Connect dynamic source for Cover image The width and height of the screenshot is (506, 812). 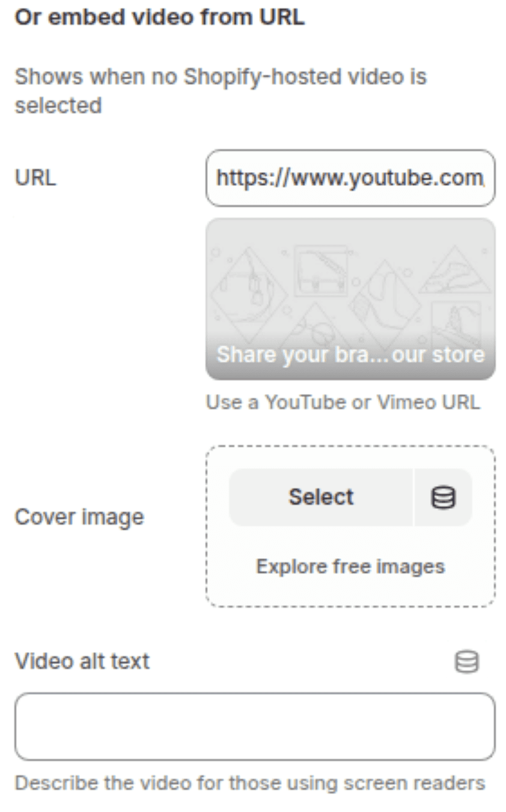(x=443, y=497)
